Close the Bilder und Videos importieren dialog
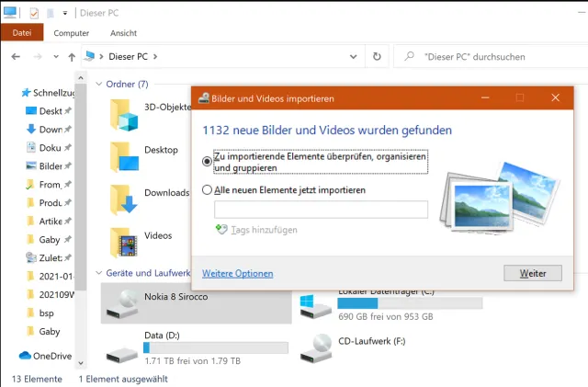The height and width of the screenshot is (387, 588). pyautogui.click(x=555, y=98)
